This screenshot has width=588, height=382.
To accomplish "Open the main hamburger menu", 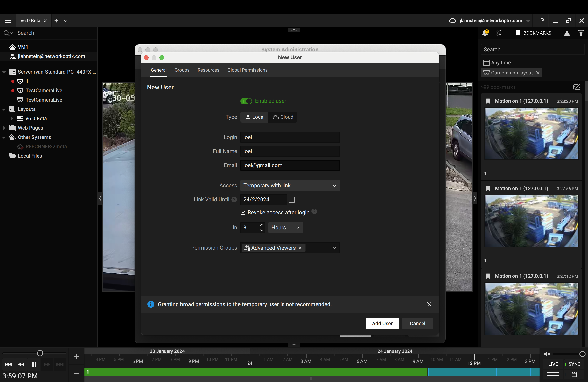I will click(8, 20).
